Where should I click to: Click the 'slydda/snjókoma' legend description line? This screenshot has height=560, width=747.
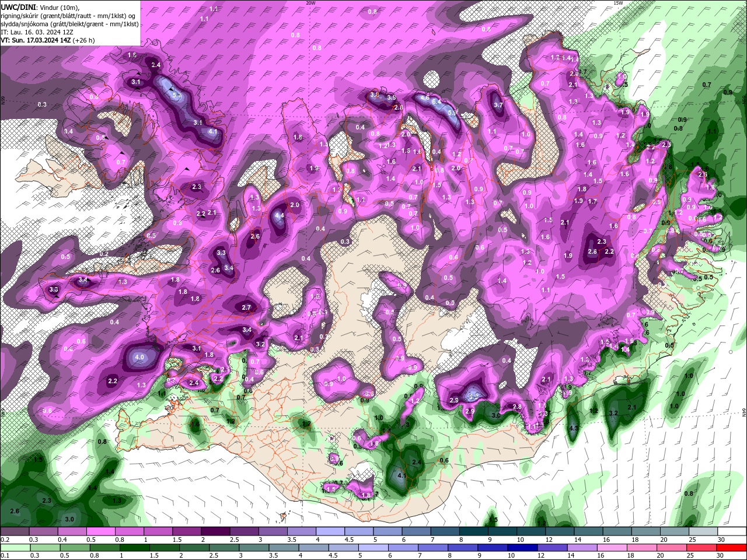[x=69, y=24]
